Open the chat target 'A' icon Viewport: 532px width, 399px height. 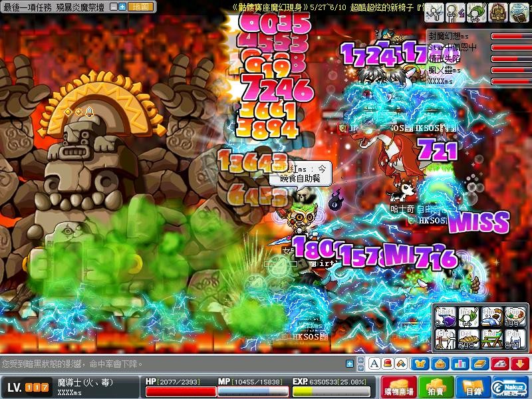pos(374,364)
